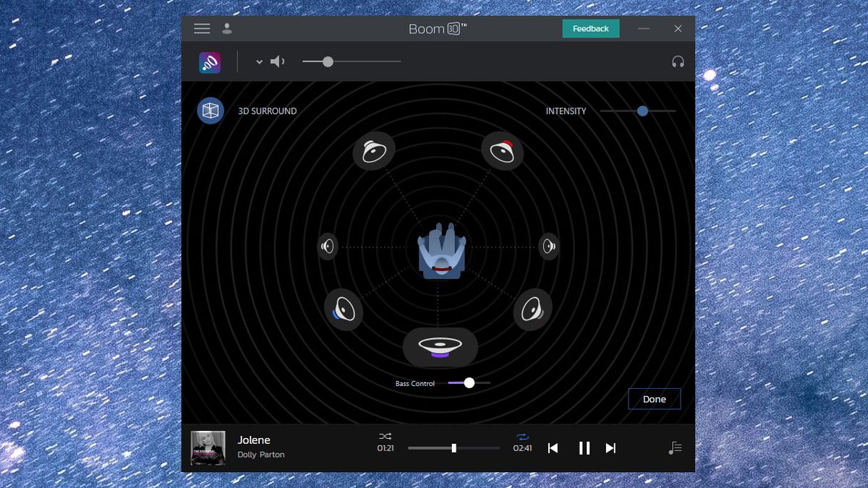Click the subwoofer speaker icon
868x488 pixels.
pyautogui.click(x=440, y=346)
